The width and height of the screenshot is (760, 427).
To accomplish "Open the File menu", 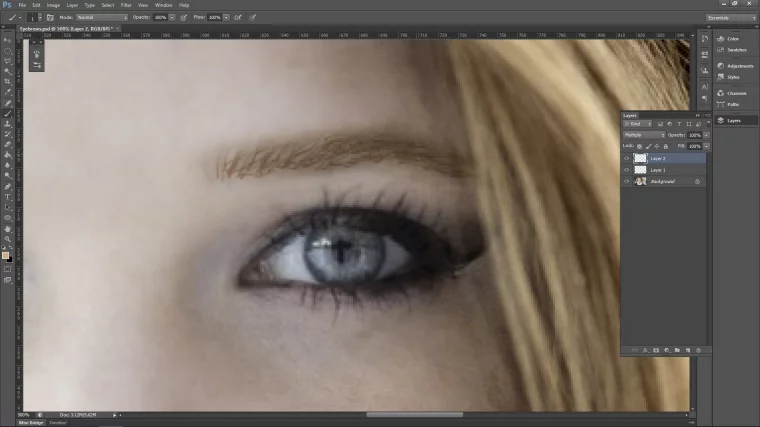I will pyautogui.click(x=22, y=5).
